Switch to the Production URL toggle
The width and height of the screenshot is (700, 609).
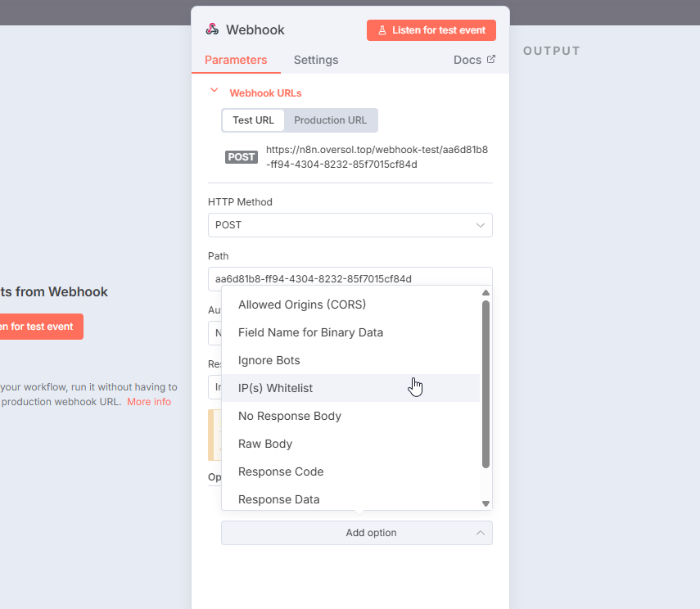330,120
